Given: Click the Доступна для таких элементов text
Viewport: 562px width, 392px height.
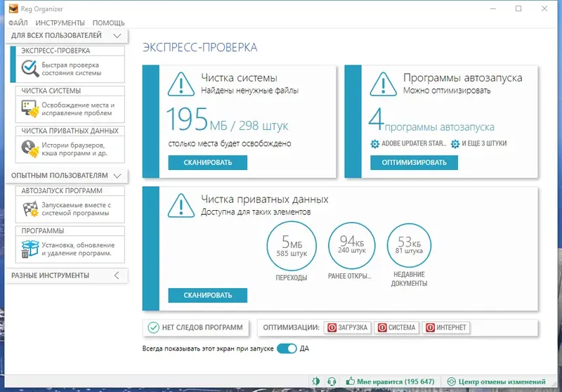Looking at the screenshot, I should coord(256,211).
